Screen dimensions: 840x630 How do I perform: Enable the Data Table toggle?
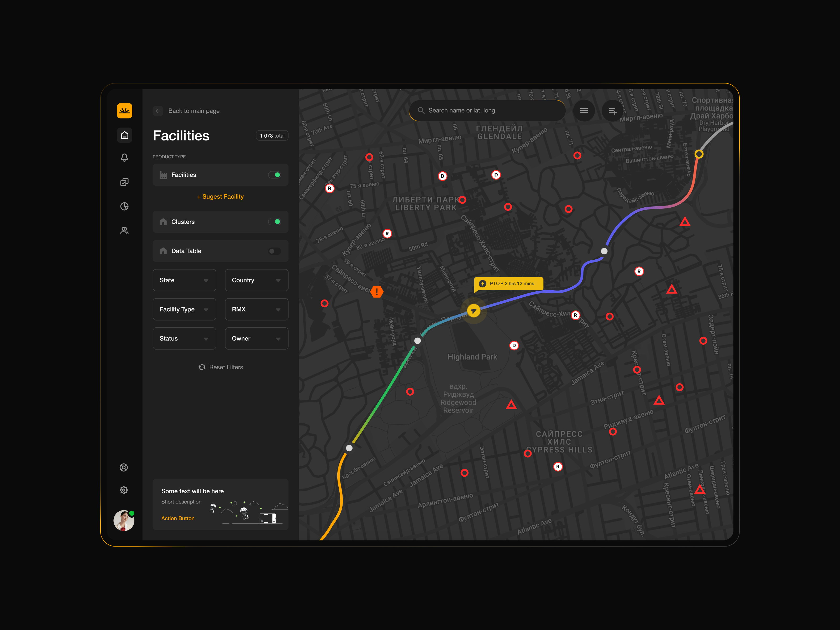coord(275,251)
